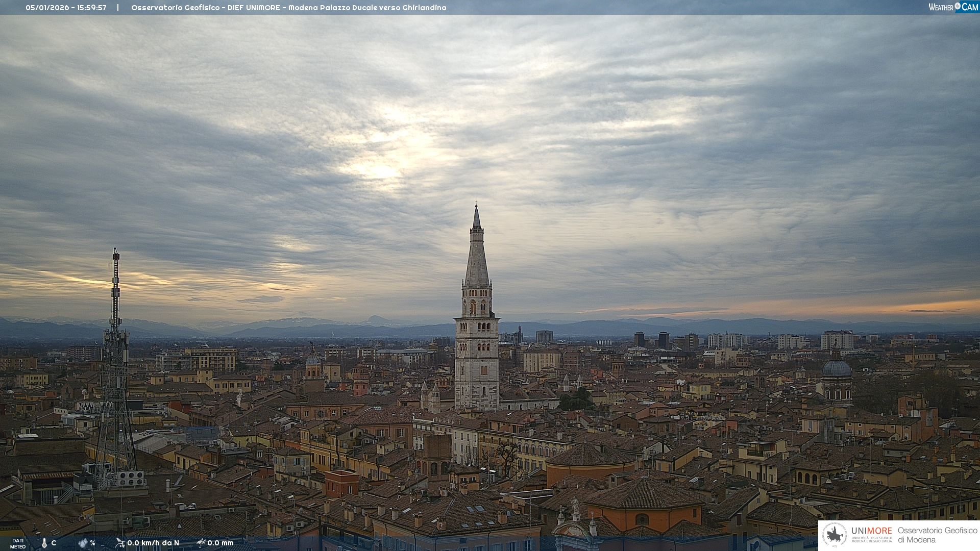Click the WeatherCAM logo
The width and height of the screenshot is (980, 551).
click(x=953, y=7)
